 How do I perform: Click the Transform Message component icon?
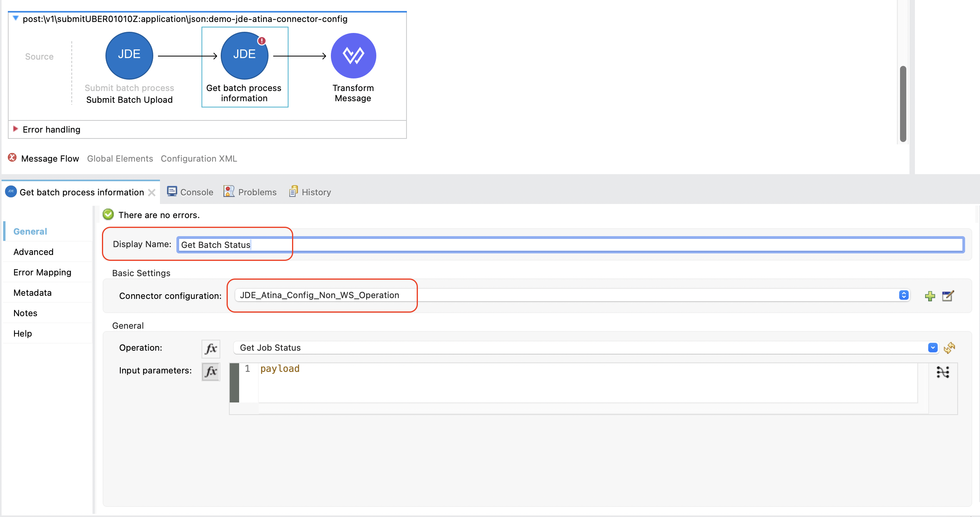[353, 56]
